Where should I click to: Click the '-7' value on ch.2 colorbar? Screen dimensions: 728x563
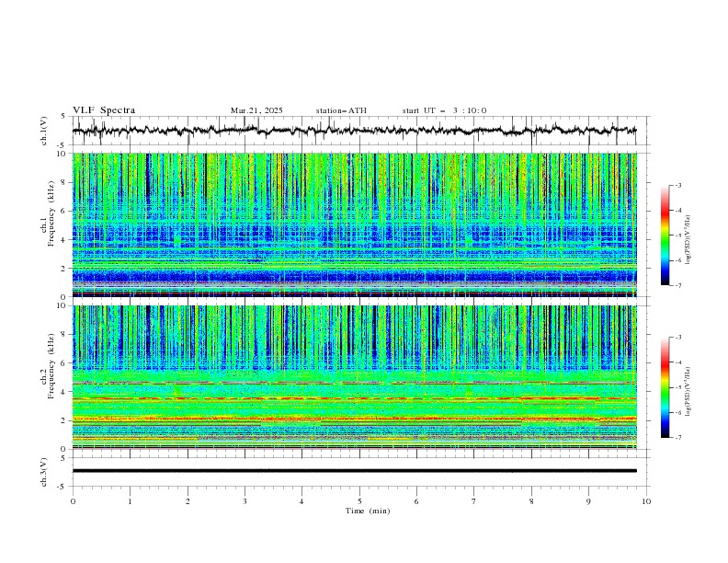coord(677,438)
